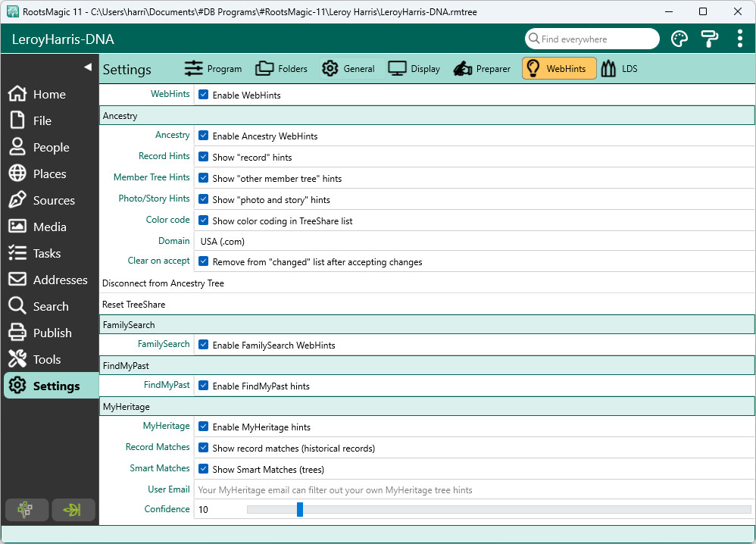Image resolution: width=756 pixels, height=544 pixels.
Task: Uncheck Show "record" hints
Action: pyautogui.click(x=204, y=158)
